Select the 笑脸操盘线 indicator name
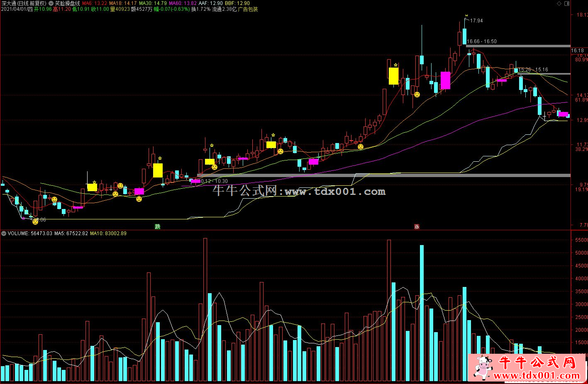588x384 pixels. pyautogui.click(x=67, y=3)
